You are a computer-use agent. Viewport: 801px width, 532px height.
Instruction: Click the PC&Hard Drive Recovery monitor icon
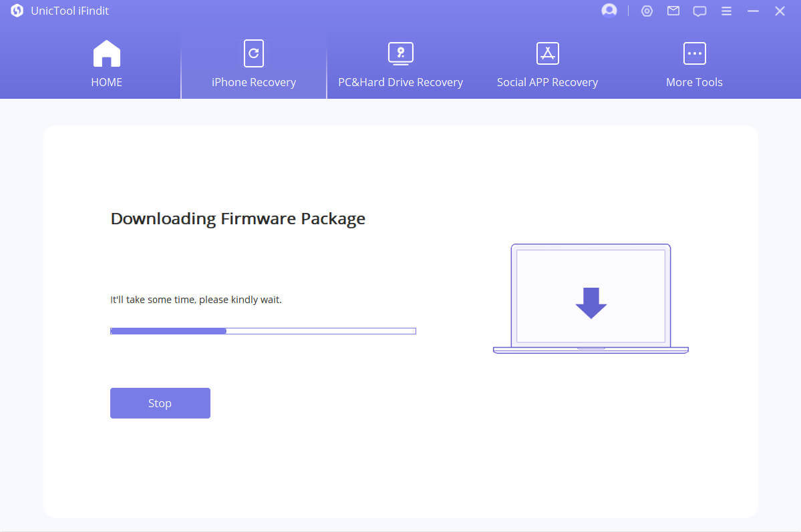point(401,53)
